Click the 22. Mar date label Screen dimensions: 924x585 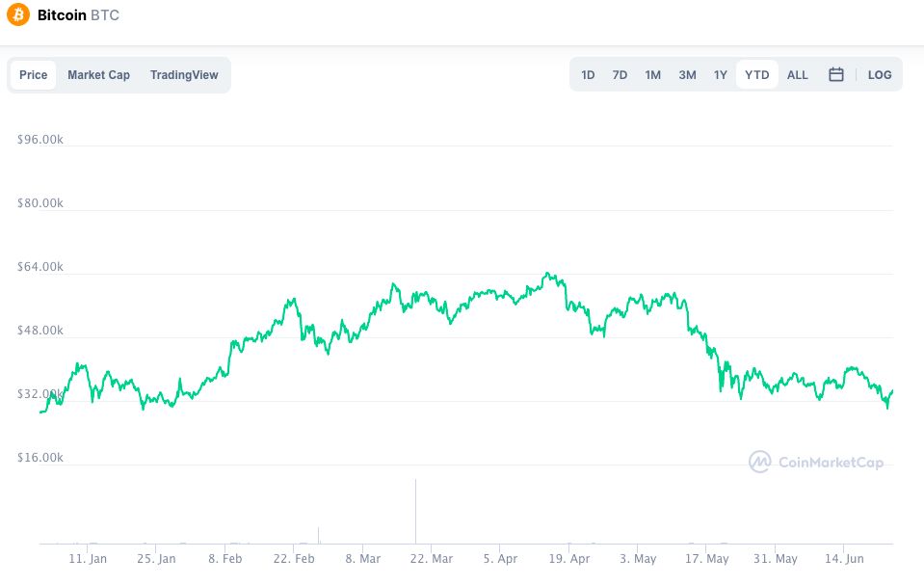click(432, 558)
